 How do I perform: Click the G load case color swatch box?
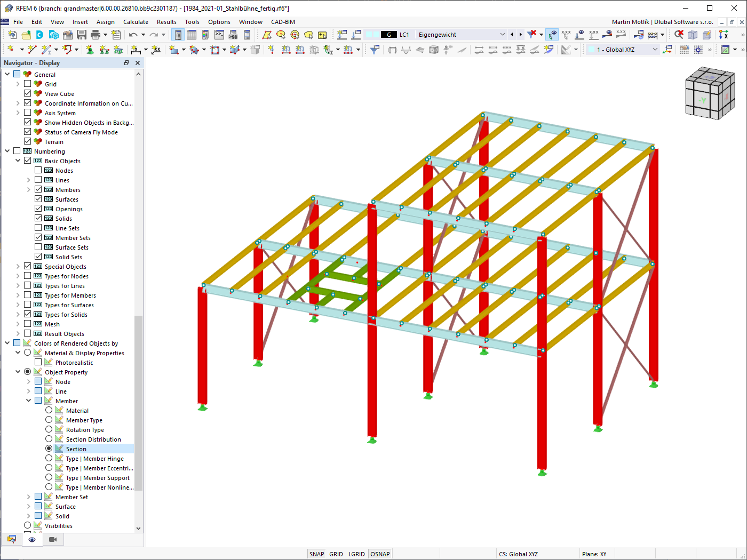(x=389, y=34)
